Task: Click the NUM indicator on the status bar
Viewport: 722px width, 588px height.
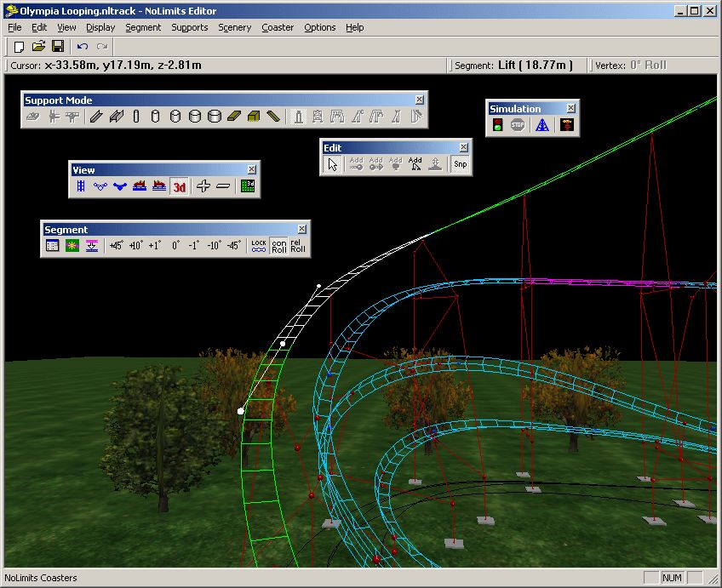Action: [x=672, y=578]
